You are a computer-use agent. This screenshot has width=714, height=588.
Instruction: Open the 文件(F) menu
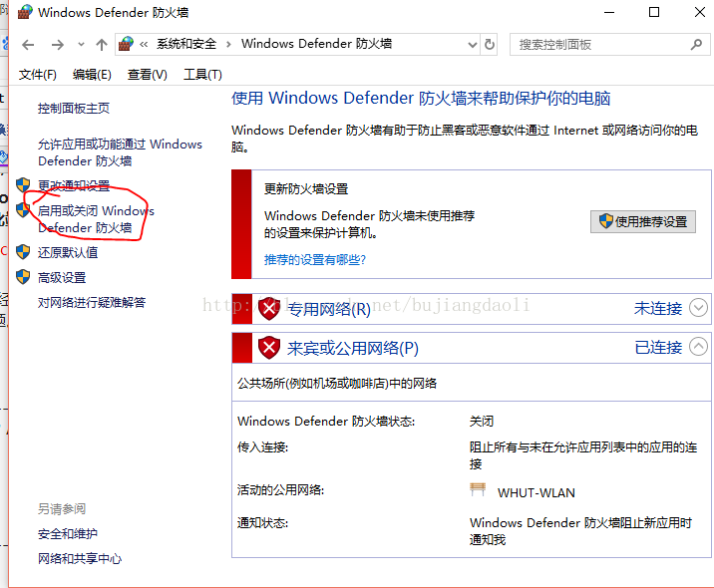[x=37, y=75]
